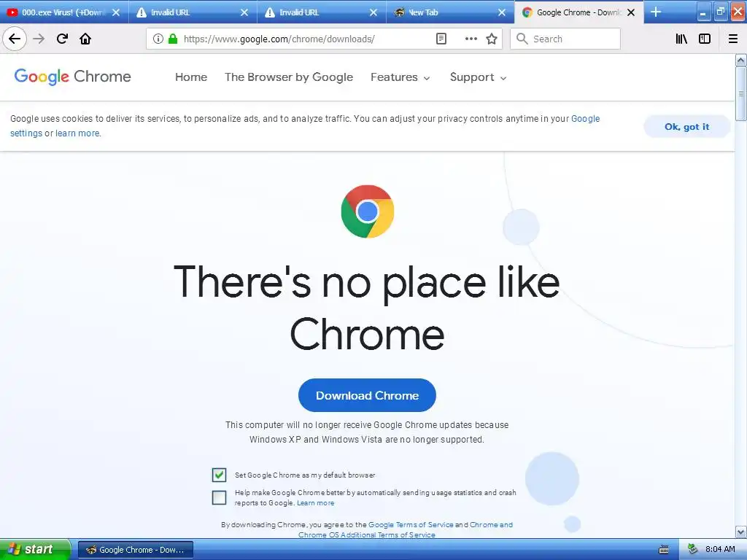Screen dimensions: 747x560
Task: Expand the Support dropdown menu
Action: (478, 77)
